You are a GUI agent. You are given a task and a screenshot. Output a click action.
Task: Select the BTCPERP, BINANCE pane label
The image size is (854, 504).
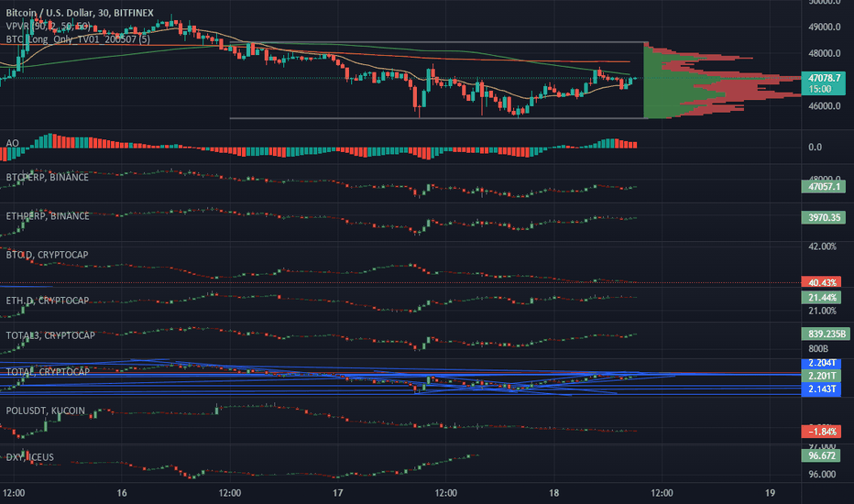click(47, 177)
